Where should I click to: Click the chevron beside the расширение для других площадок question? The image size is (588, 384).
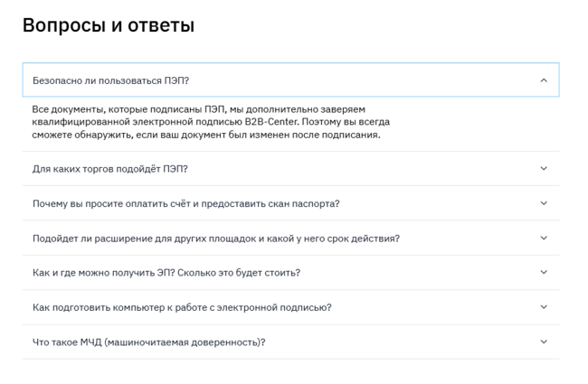(x=544, y=239)
